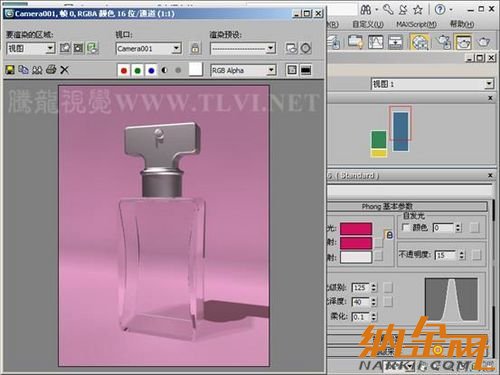The image size is (500, 375).
Task: Toggle the lock to viewport padlock
Action: (x=196, y=49)
